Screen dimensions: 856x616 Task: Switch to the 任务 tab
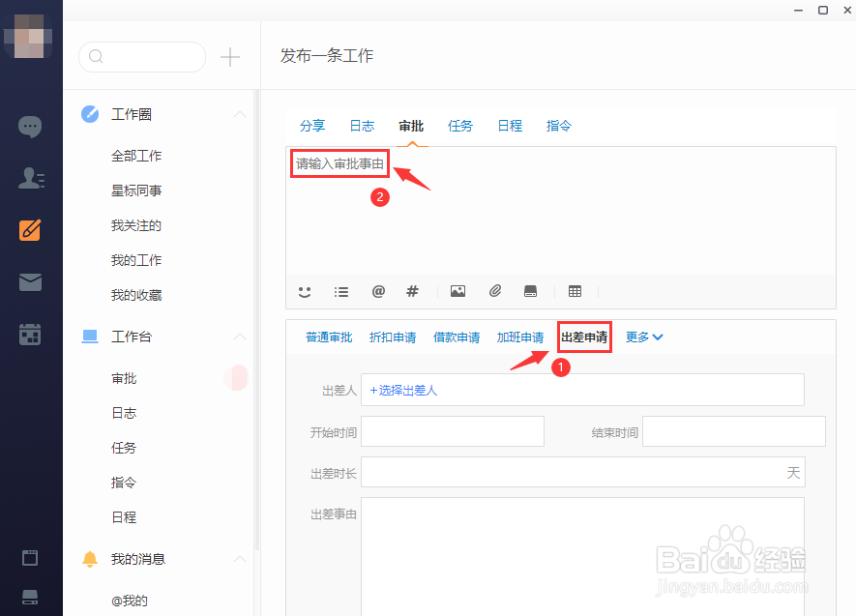(460, 125)
